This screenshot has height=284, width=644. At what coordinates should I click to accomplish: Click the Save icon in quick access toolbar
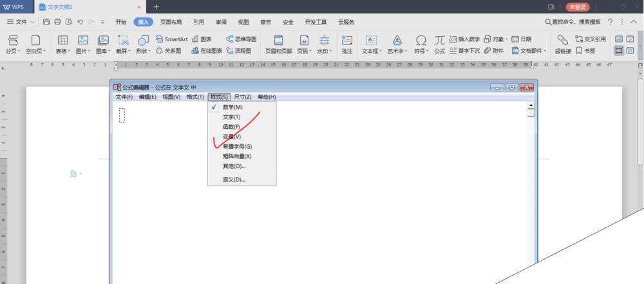pyautogui.click(x=46, y=22)
